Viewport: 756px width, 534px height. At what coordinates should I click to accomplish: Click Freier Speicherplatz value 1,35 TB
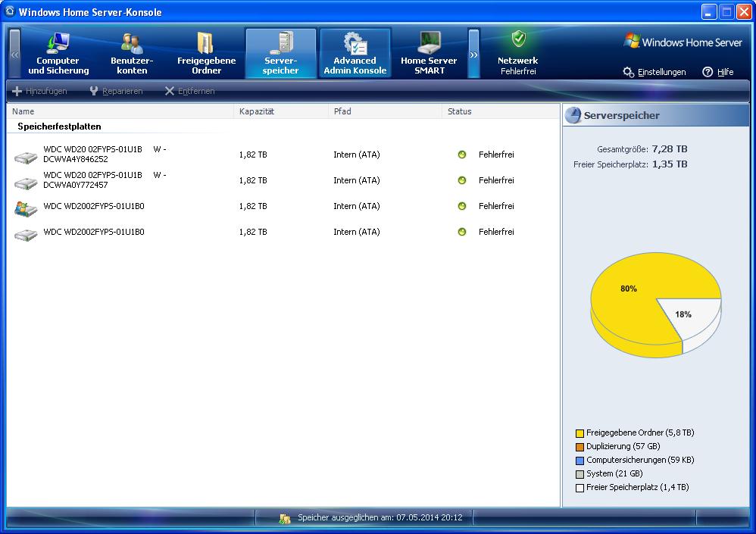[x=670, y=164]
